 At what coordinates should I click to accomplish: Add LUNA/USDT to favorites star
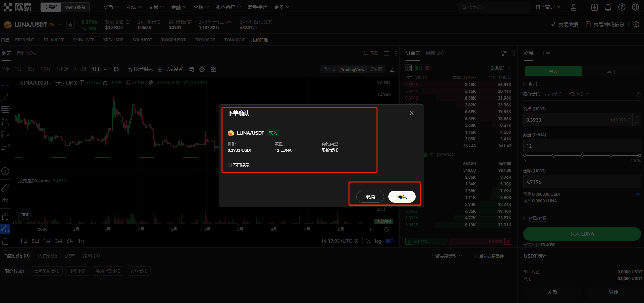(70, 25)
